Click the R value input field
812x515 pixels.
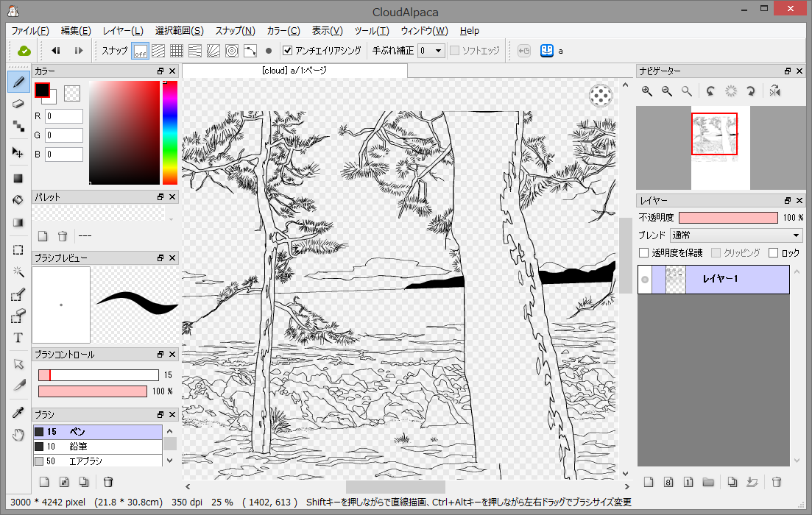(64, 116)
